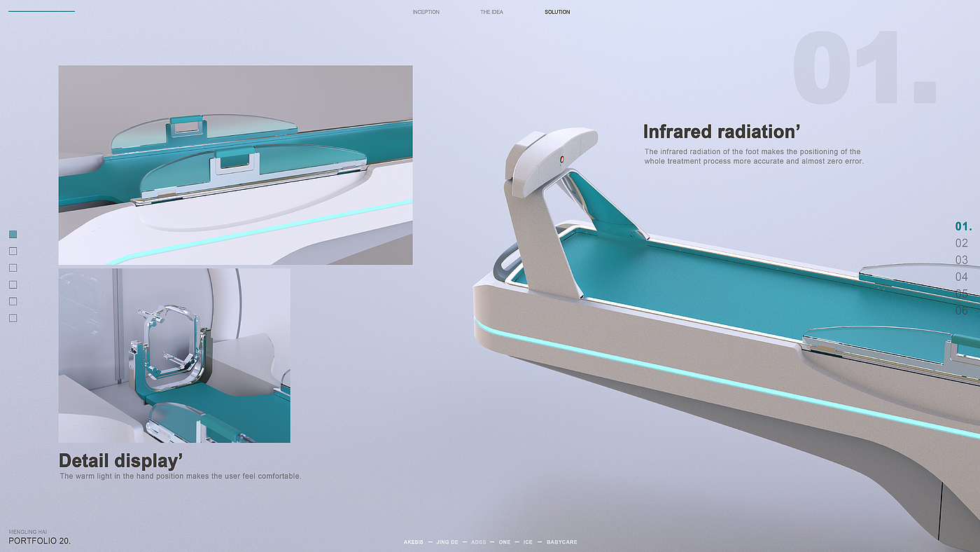The height and width of the screenshot is (552, 980).
Task: Open the INCEPTION section in top navigation
Action: coord(426,12)
